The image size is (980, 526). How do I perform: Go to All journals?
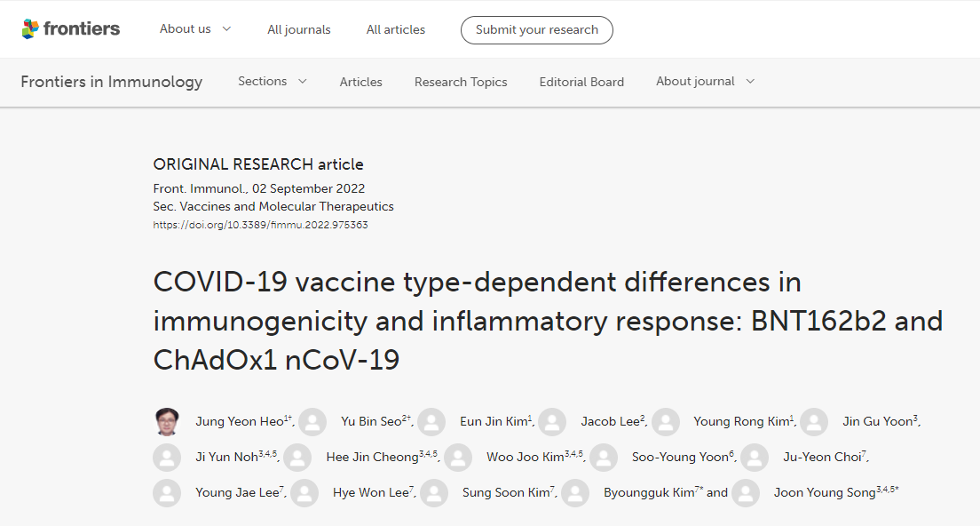[x=299, y=29]
